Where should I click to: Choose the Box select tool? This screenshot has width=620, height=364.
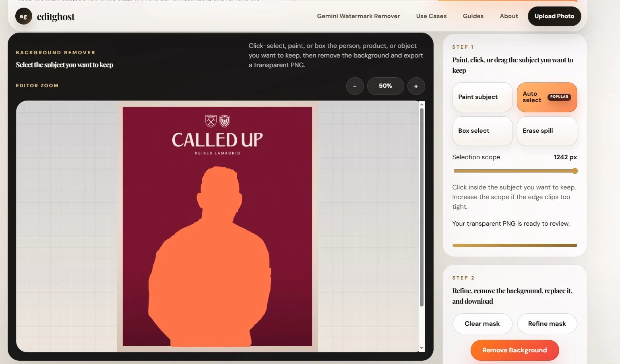[482, 131]
